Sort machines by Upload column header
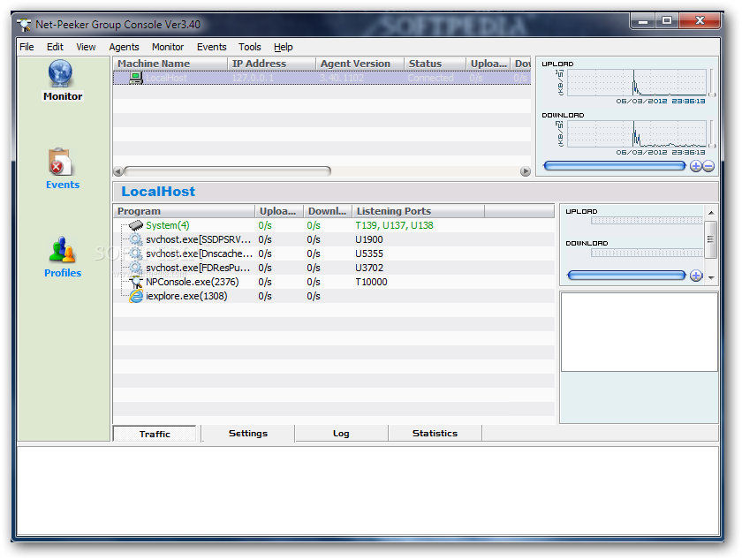Image resolution: width=742 pixels, height=560 pixels. pyautogui.click(x=488, y=64)
